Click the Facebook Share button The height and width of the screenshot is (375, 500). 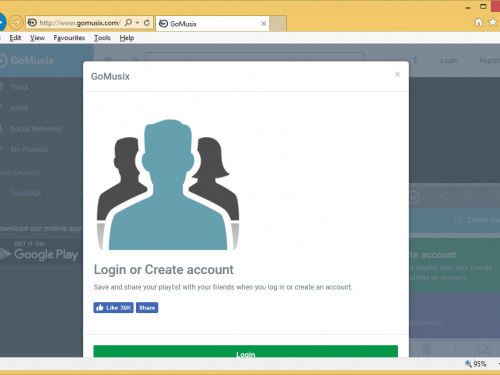pos(147,308)
